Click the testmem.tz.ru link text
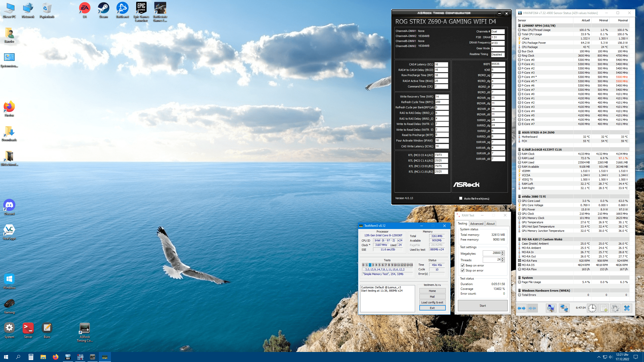The width and height of the screenshot is (644, 362). pyautogui.click(x=432, y=285)
